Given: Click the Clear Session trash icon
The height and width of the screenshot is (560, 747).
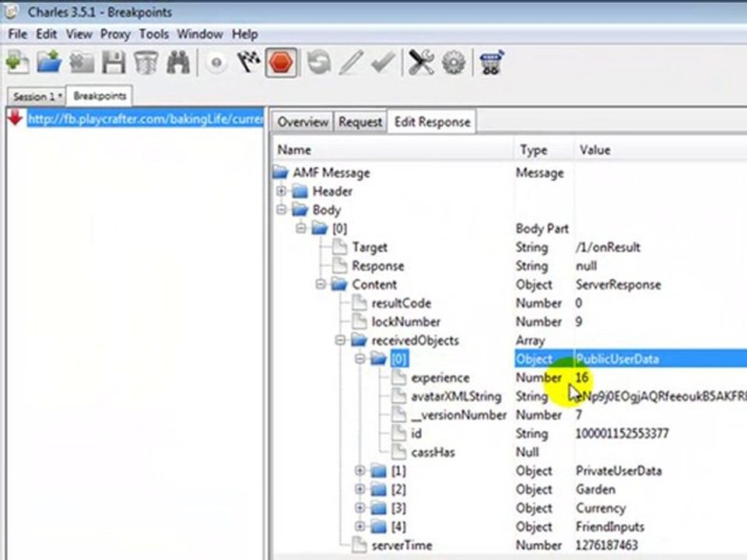Looking at the screenshot, I should tap(146, 62).
